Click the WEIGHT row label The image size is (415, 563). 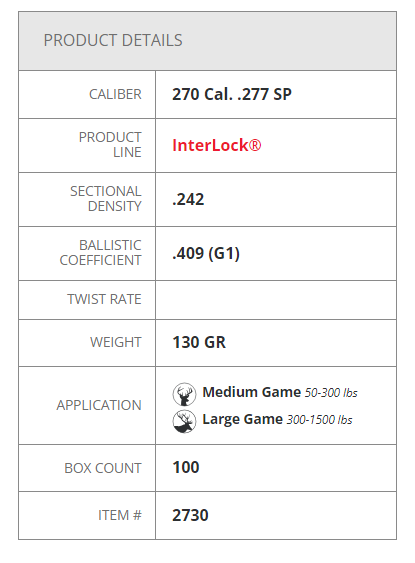pyautogui.click(x=116, y=342)
